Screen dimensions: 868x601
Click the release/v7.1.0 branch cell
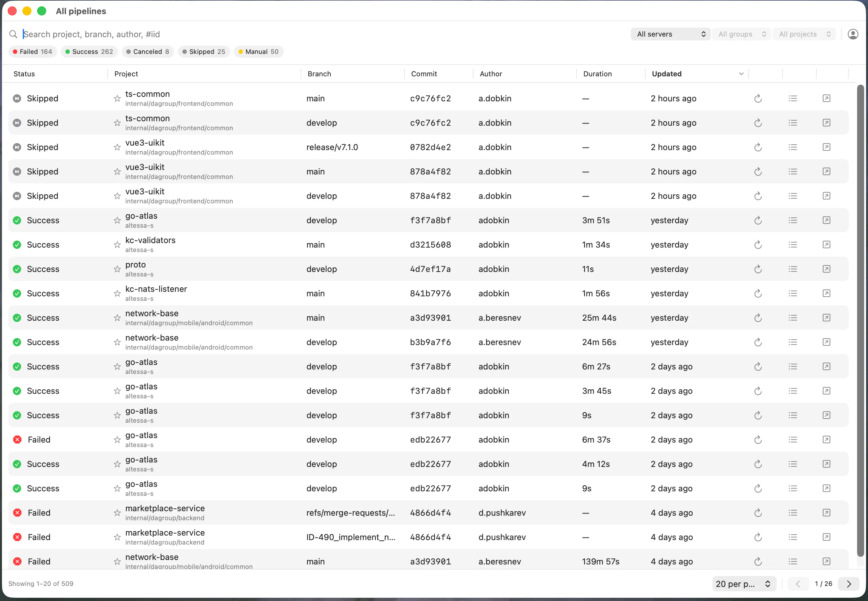click(x=332, y=147)
